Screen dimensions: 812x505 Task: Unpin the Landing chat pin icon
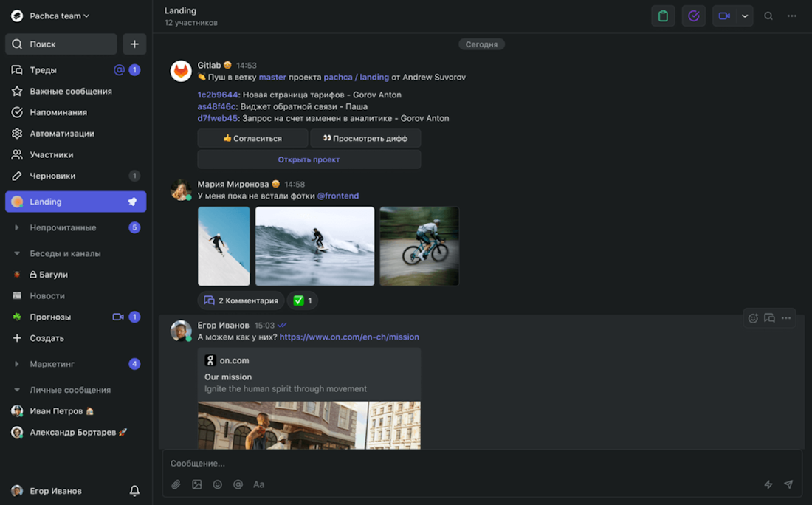coord(133,202)
